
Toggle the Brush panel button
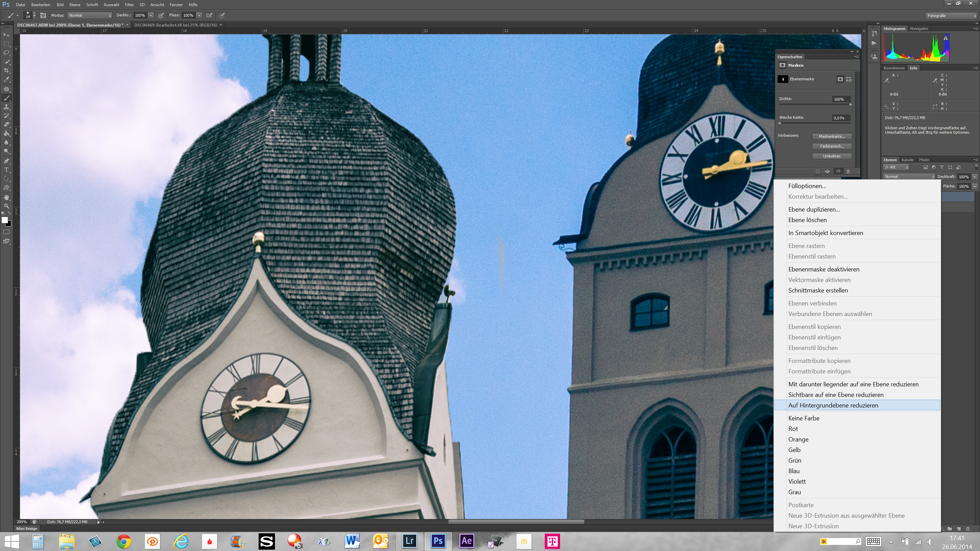[x=43, y=16]
